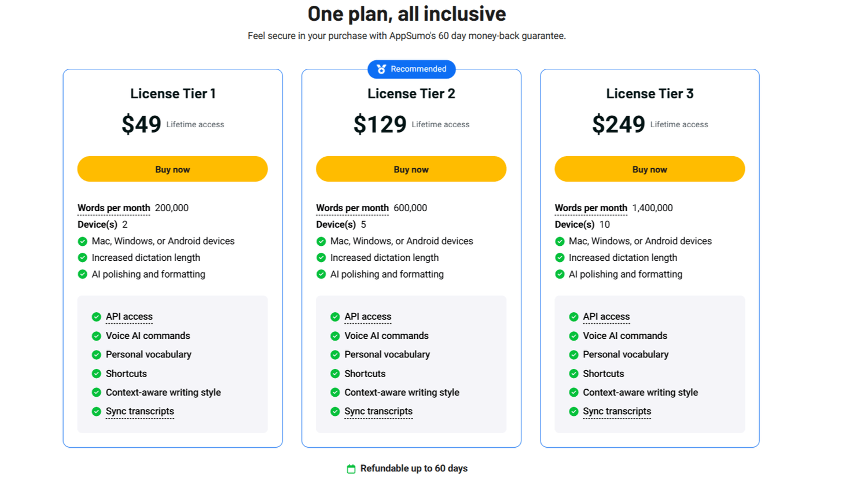Open the Words per month tooltip in Tier 1

pyautogui.click(x=113, y=208)
